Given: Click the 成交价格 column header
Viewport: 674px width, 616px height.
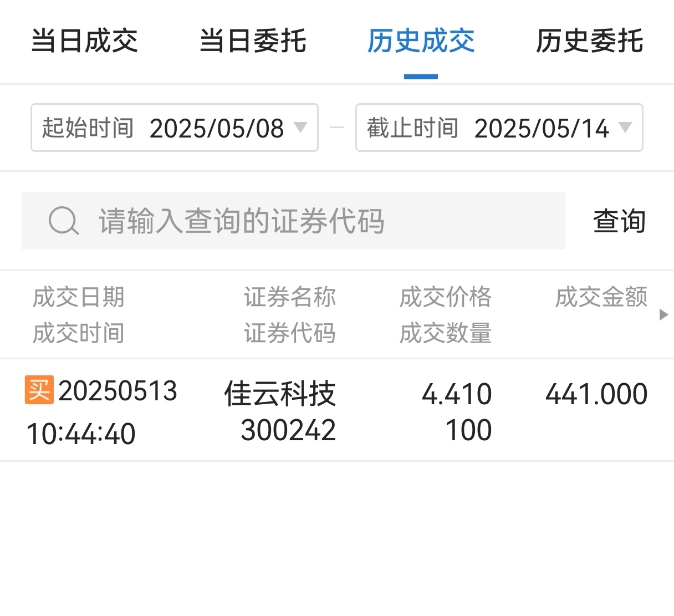Looking at the screenshot, I should pyautogui.click(x=446, y=297).
